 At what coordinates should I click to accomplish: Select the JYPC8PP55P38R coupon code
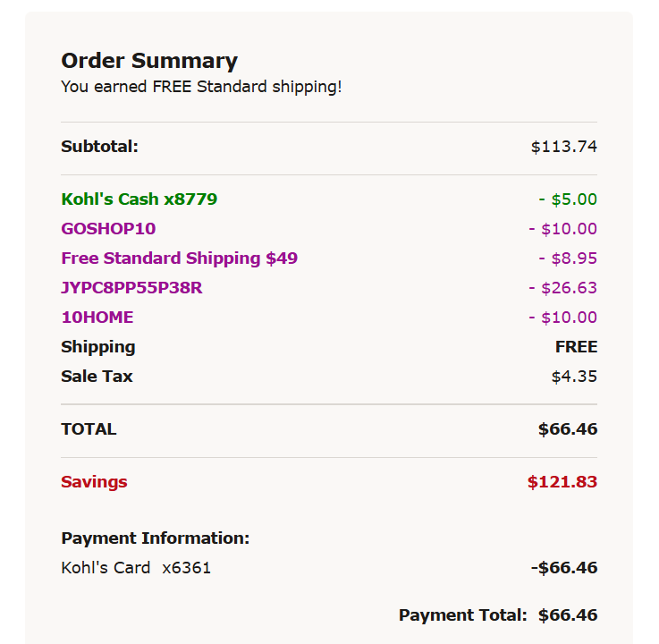(131, 288)
